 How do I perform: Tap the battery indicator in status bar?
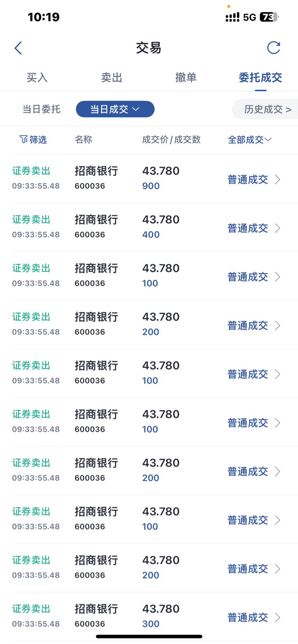click(269, 17)
